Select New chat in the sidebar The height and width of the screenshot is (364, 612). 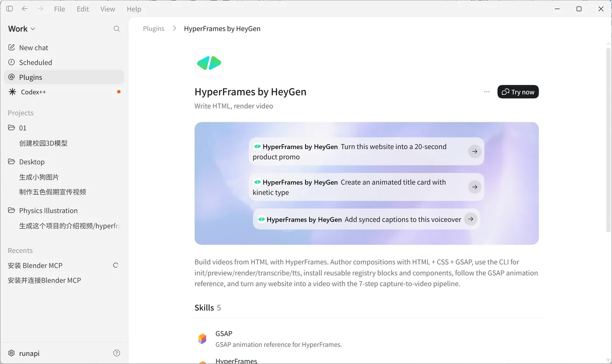[x=64, y=48]
